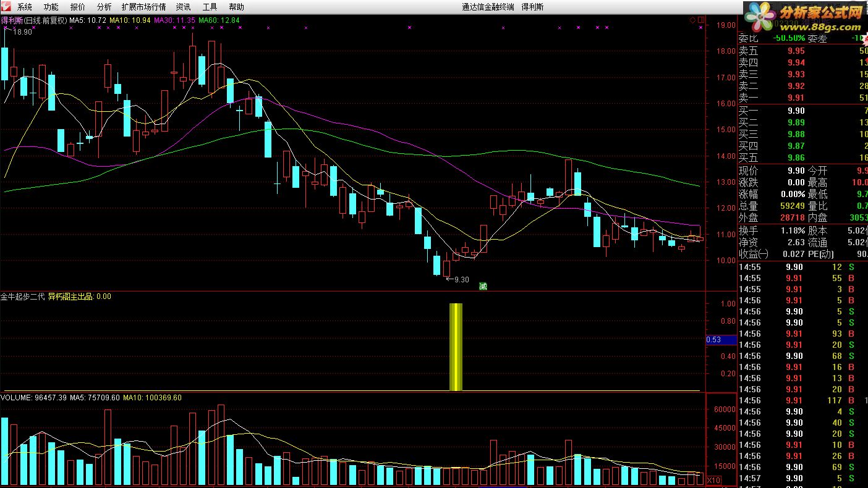Click the 9.30 low price annotation

coord(461,280)
